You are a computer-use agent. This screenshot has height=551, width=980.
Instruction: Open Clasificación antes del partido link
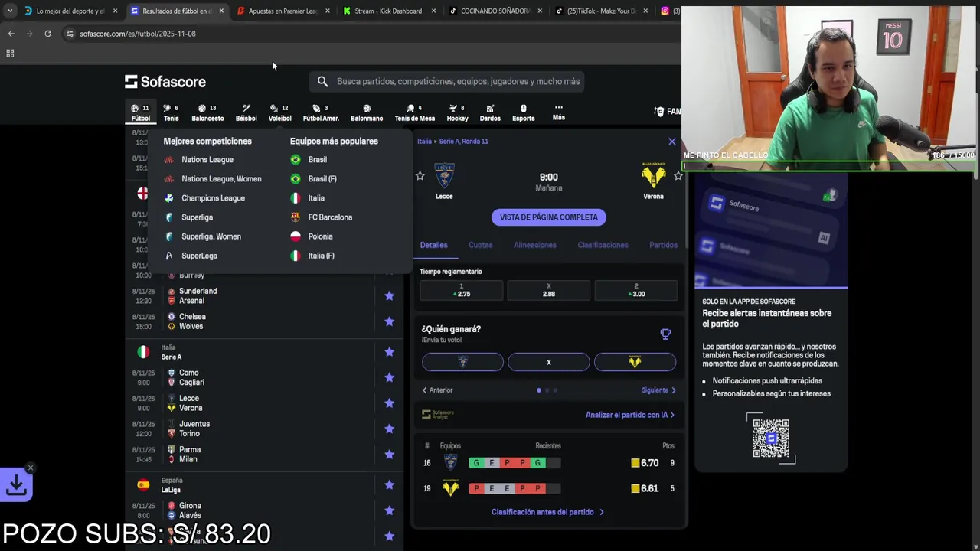tap(548, 512)
